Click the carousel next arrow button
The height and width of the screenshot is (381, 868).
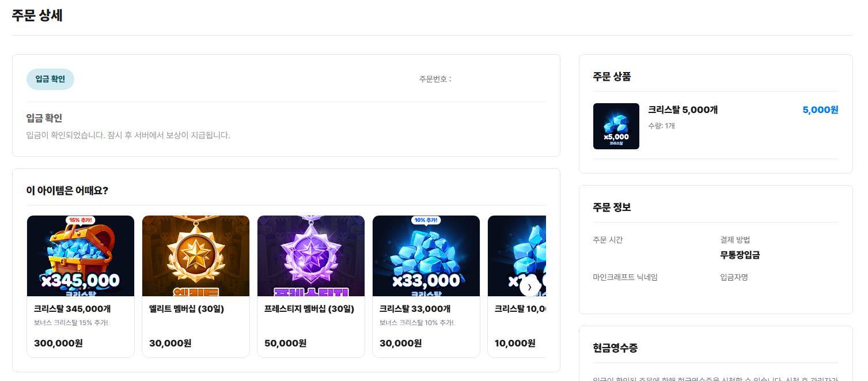[x=529, y=286]
